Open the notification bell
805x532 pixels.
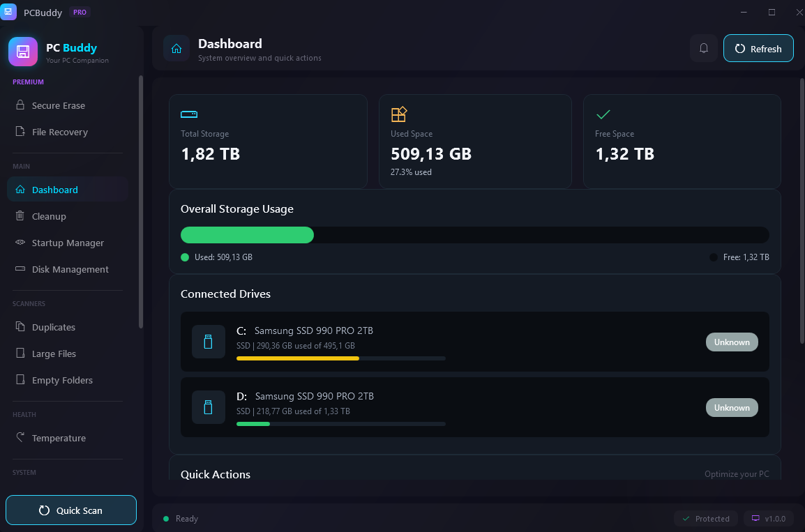[x=703, y=48]
